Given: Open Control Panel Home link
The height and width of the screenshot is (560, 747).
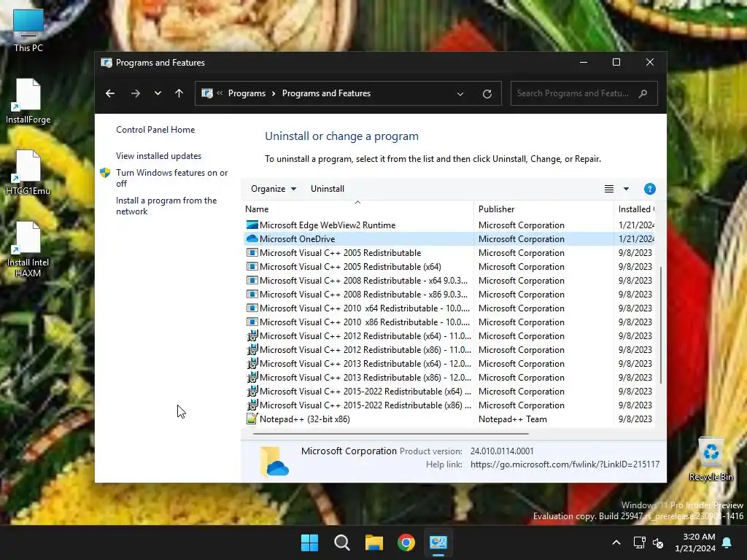Looking at the screenshot, I should click(x=155, y=130).
